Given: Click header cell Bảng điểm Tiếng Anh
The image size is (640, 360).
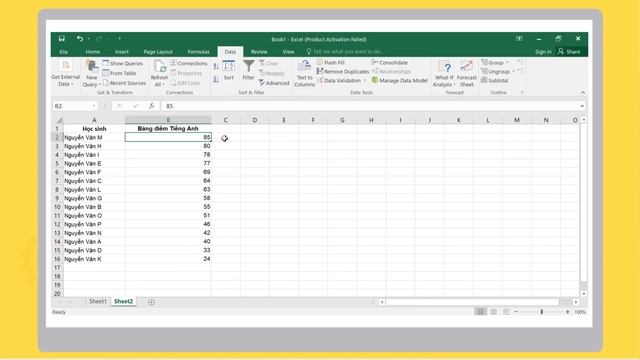Looking at the screenshot, I should point(168,129).
